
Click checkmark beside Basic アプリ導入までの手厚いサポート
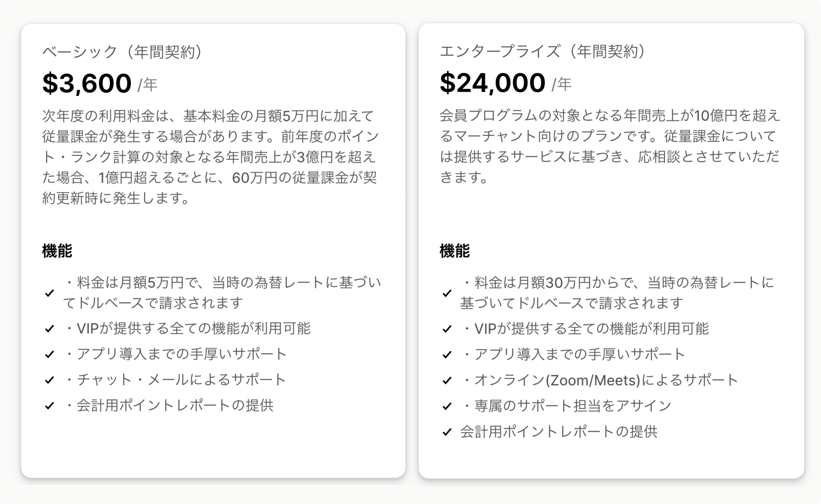coord(49,354)
